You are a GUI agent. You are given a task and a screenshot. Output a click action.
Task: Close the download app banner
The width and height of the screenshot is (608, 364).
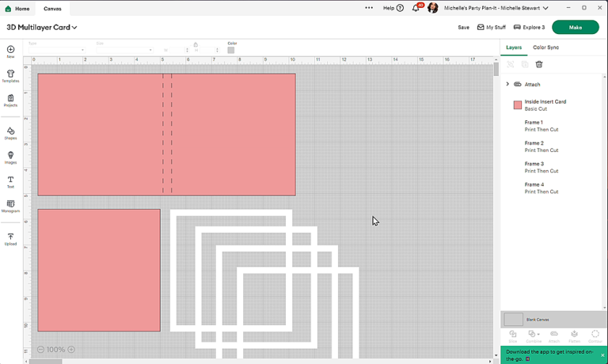coord(602,355)
